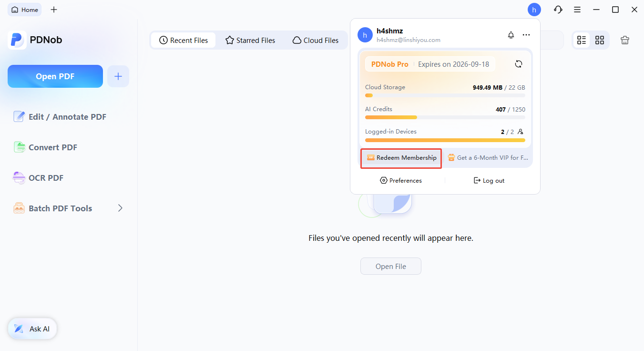Image resolution: width=644 pixels, height=351 pixels.
Task: Click the AI Credits progress bar
Action: pyautogui.click(x=445, y=117)
